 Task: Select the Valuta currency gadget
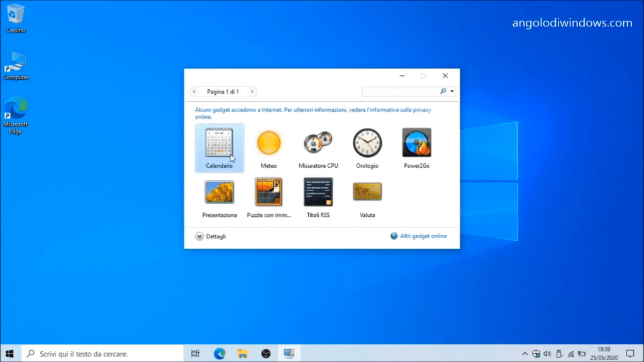pyautogui.click(x=367, y=192)
